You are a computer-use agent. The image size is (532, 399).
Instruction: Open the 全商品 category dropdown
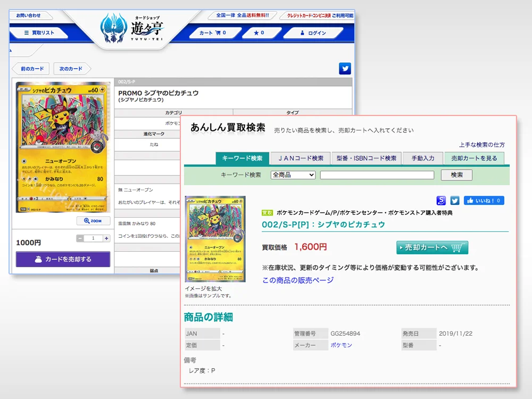293,175
